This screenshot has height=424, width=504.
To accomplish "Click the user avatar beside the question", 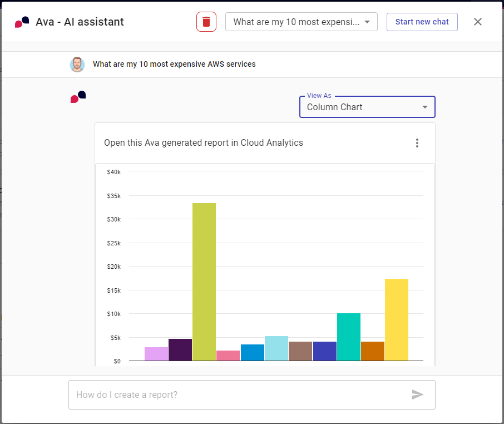I will click(x=77, y=64).
